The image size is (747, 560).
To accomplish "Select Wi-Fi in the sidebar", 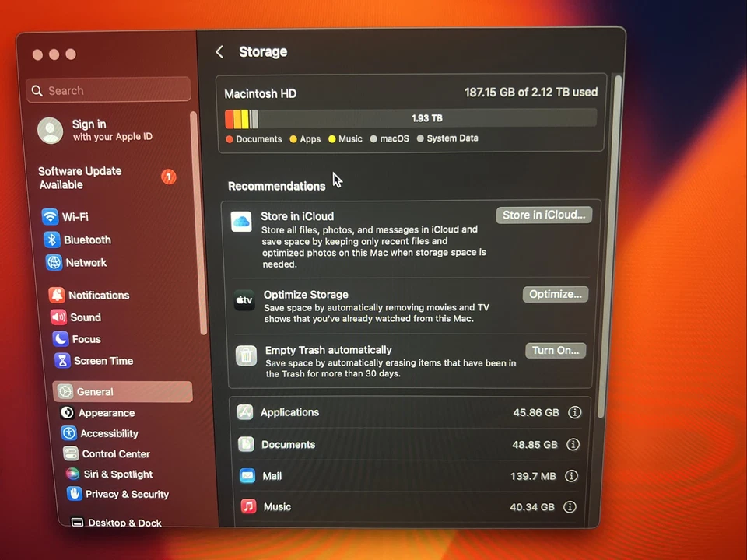I will pos(75,217).
